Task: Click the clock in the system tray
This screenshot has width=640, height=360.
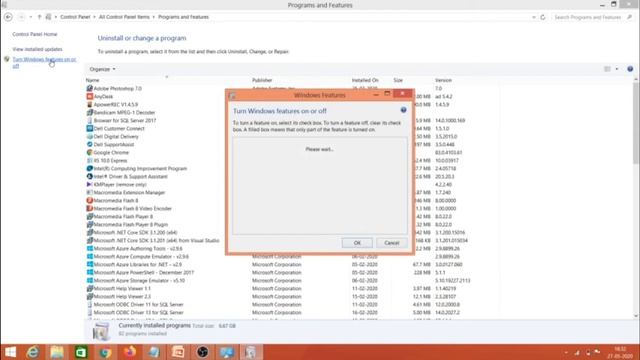Action: pos(620,352)
